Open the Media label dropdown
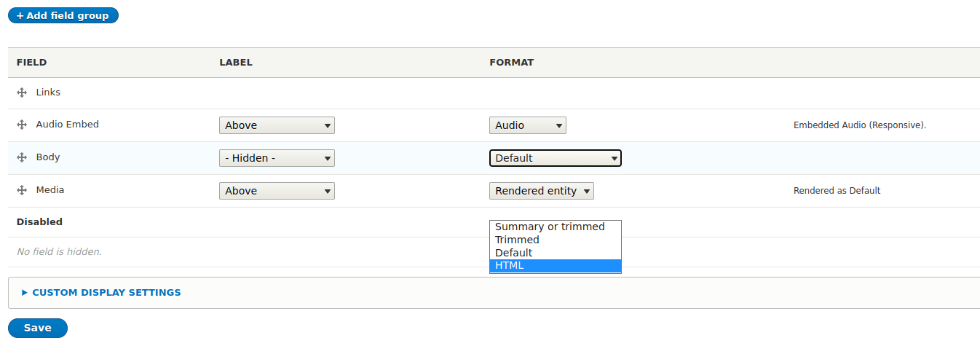Image resolution: width=980 pixels, height=346 pixels. coord(277,191)
